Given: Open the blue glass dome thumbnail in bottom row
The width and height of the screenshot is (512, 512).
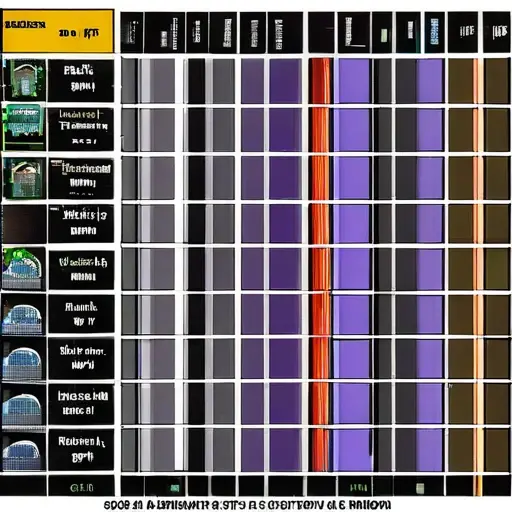Looking at the screenshot, I should (x=23, y=451).
